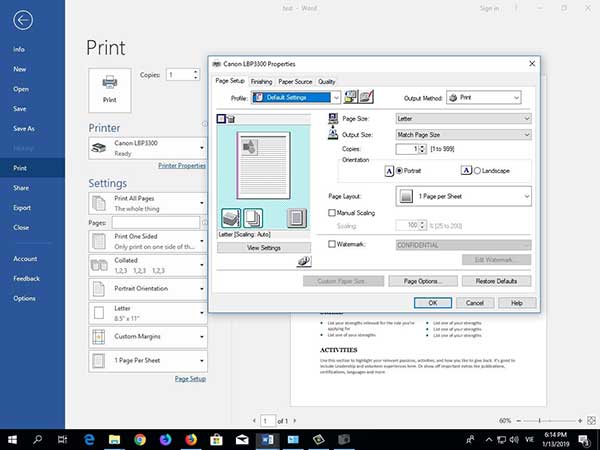Image resolution: width=600 pixels, height=450 pixels.
Task: Open Portrait Orientation dropdown in Word
Action: [x=148, y=289]
